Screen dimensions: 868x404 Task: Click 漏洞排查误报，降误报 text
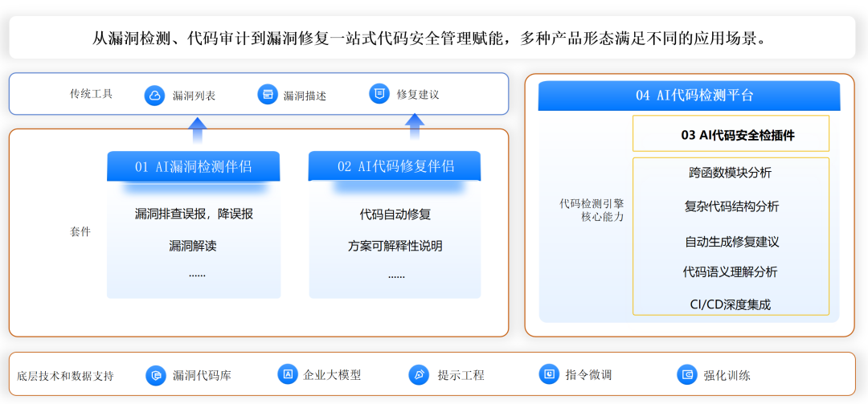click(194, 214)
